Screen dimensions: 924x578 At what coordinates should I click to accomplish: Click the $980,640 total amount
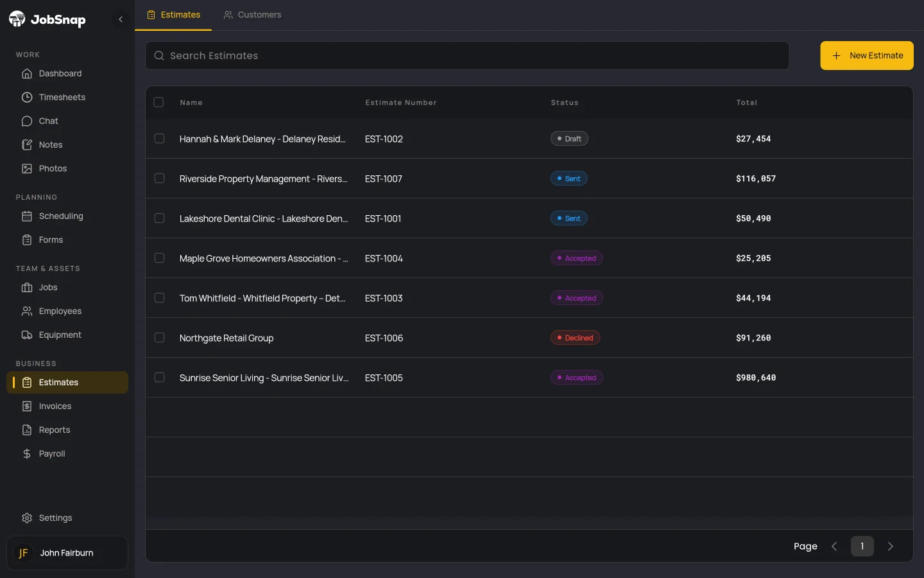point(756,378)
